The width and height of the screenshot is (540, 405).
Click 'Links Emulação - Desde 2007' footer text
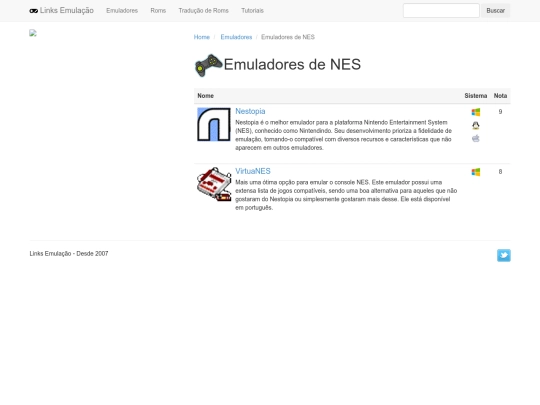pyautogui.click(x=69, y=253)
